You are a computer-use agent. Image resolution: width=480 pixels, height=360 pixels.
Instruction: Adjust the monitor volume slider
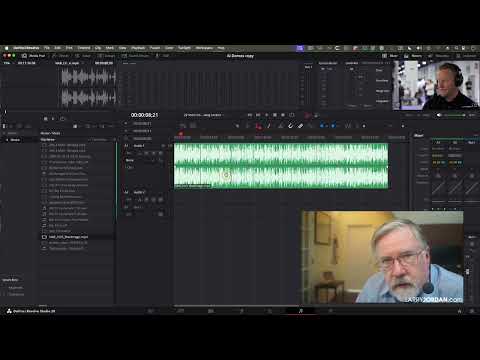tap(454, 115)
